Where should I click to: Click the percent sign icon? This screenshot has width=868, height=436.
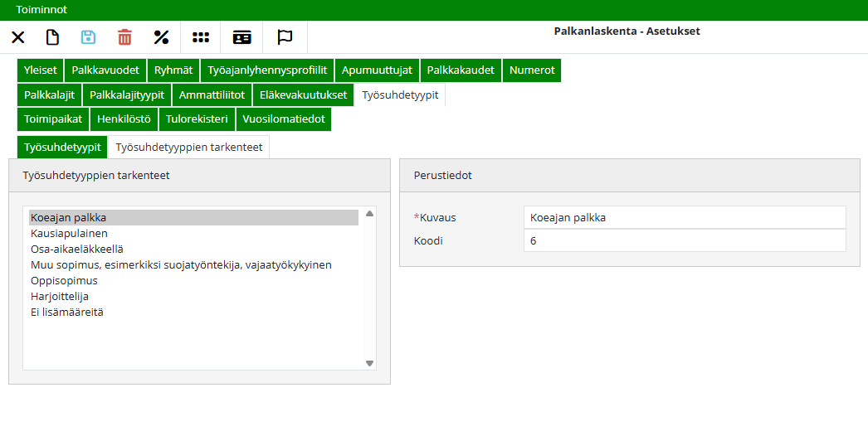[x=161, y=37]
